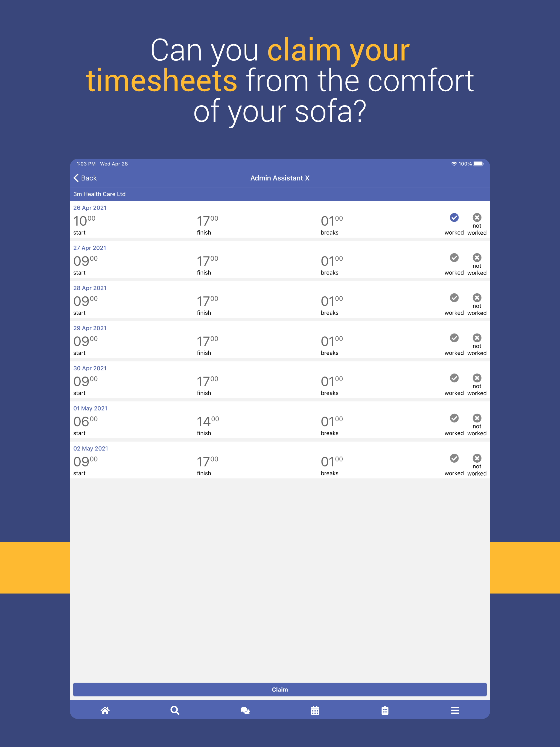The image size is (560, 747).
Task: Open the hamburger menu icon
Action: tap(455, 710)
